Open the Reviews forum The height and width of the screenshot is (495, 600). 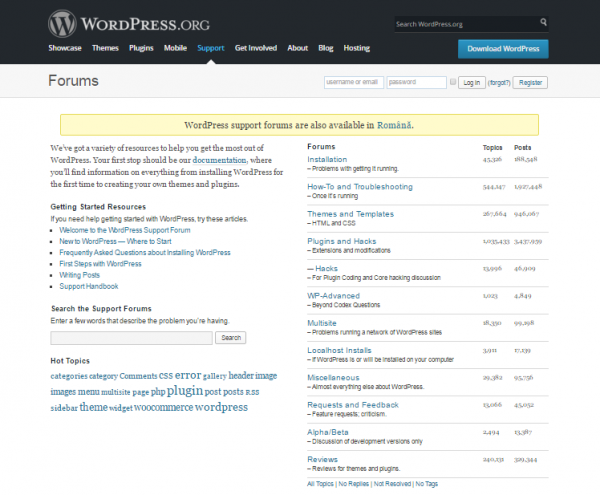coord(323,459)
